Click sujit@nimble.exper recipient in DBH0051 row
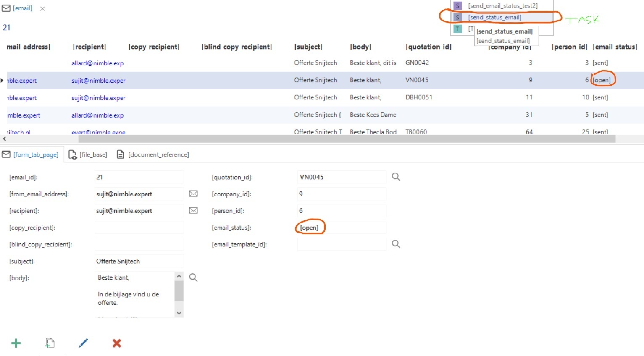Image resolution: width=644 pixels, height=356 pixels. click(98, 97)
